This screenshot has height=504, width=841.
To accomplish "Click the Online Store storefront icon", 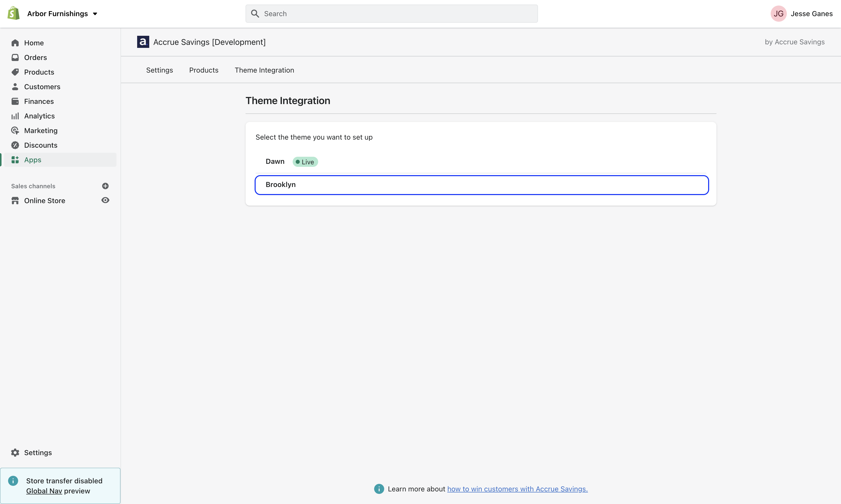I will point(15,200).
